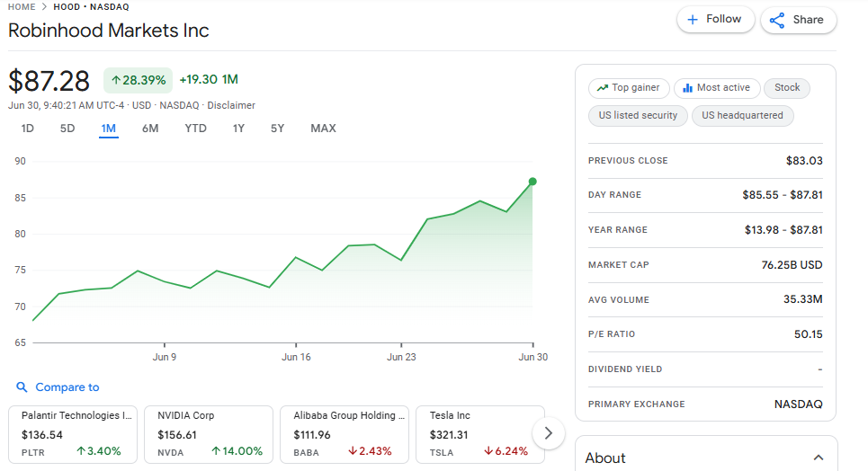Switch chart to 5Y range
The width and height of the screenshot is (868, 471).
click(x=277, y=129)
